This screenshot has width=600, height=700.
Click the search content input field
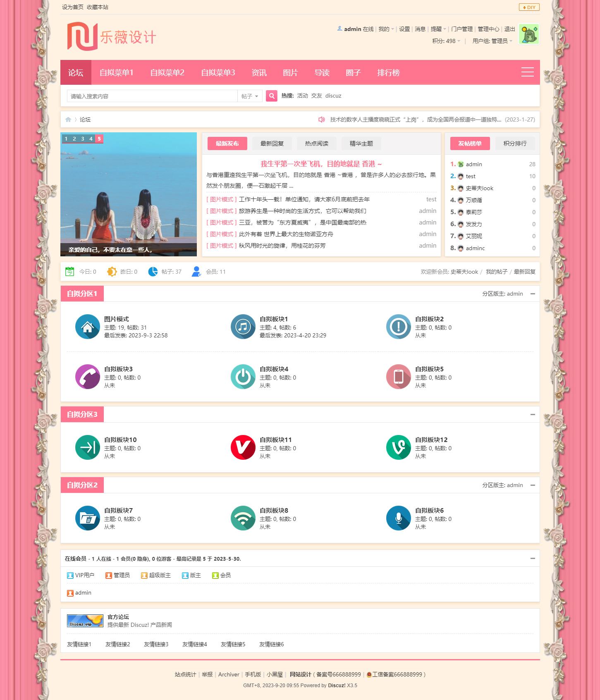point(152,96)
